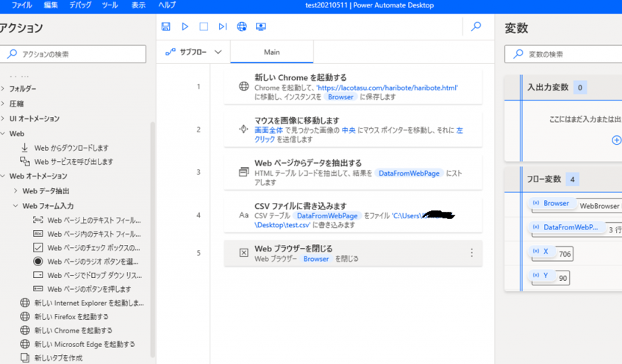Collapse the Web フォーム入力 group
This screenshot has height=364, width=622.
point(16,206)
